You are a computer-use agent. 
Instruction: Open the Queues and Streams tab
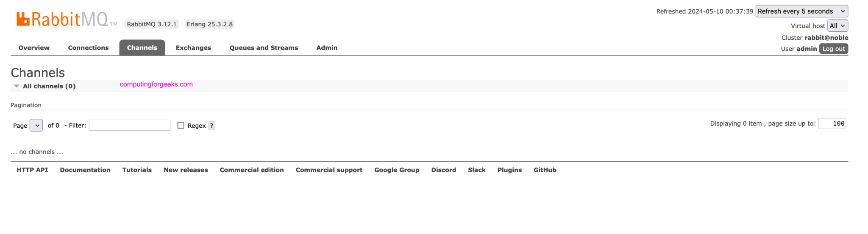(x=264, y=48)
